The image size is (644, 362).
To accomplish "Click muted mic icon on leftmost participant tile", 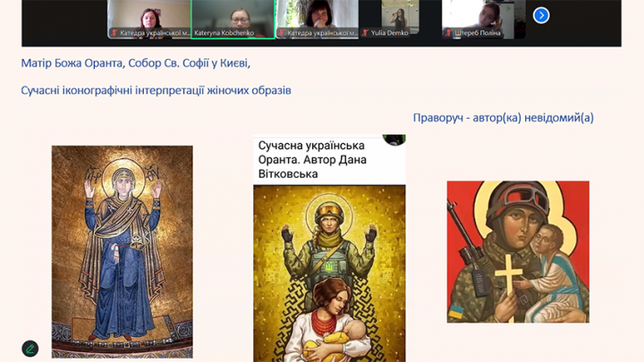I will click(114, 33).
